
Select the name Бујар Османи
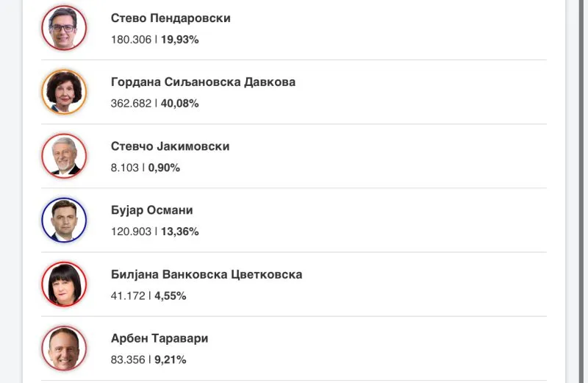(x=152, y=210)
